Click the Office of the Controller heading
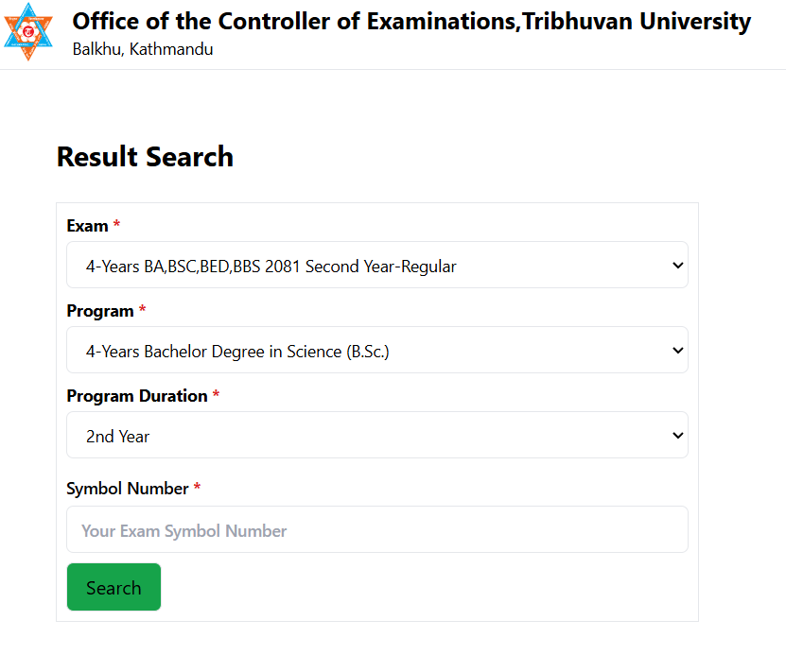The width and height of the screenshot is (786, 672). (411, 21)
